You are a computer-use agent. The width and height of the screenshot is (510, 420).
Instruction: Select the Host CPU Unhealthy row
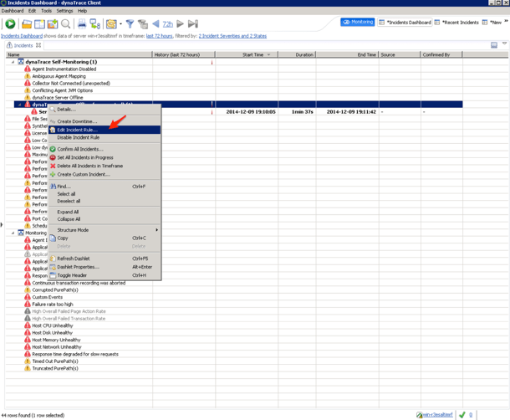[x=52, y=325]
